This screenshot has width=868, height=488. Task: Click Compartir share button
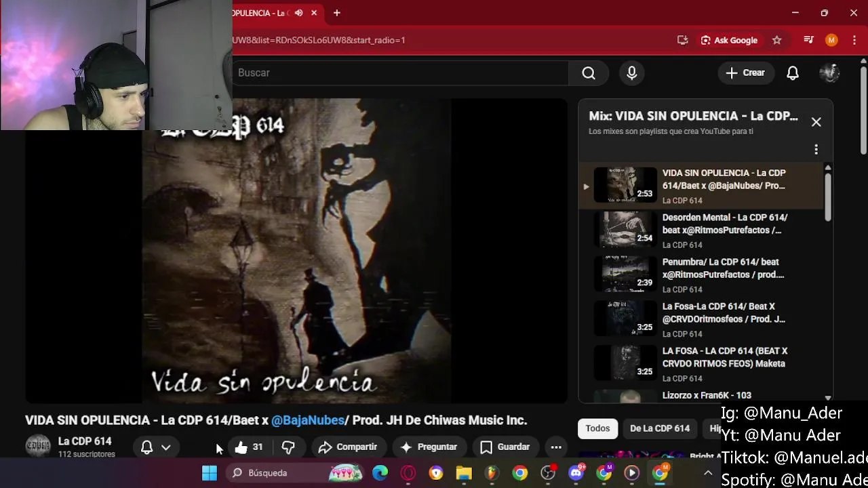pos(347,447)
